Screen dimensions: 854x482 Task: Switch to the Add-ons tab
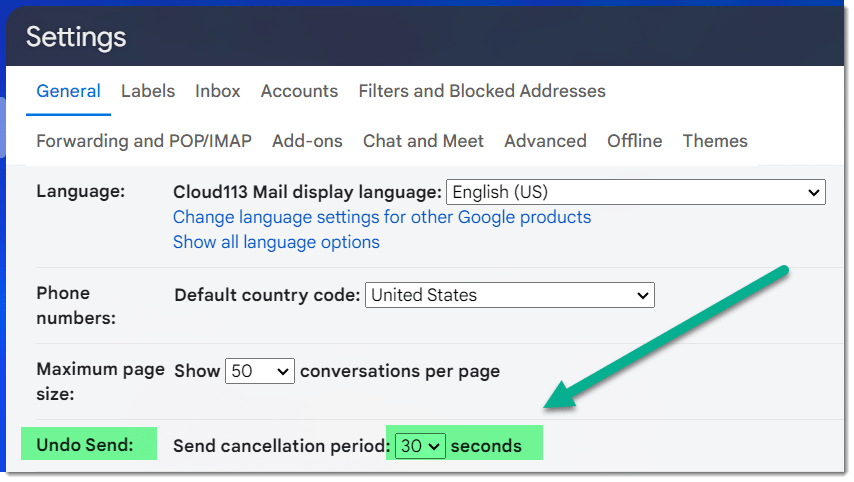click(307, 141)
